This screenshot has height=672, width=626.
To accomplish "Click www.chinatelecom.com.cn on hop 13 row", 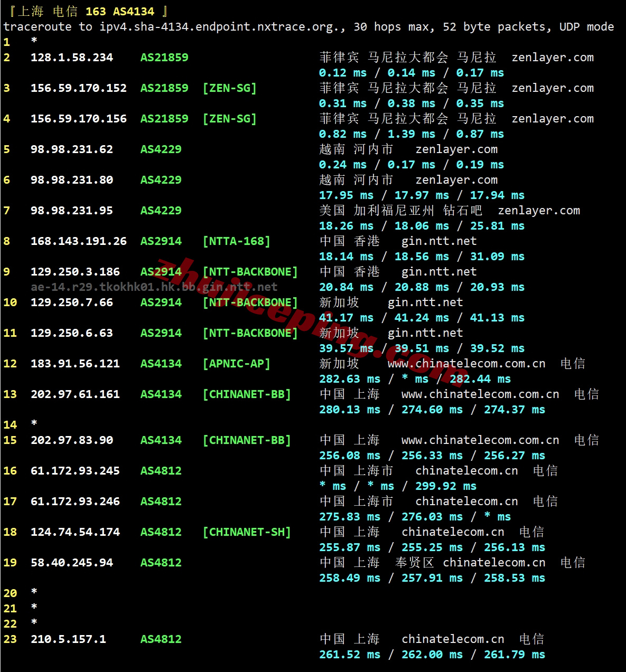I will (x=480, y=394).
